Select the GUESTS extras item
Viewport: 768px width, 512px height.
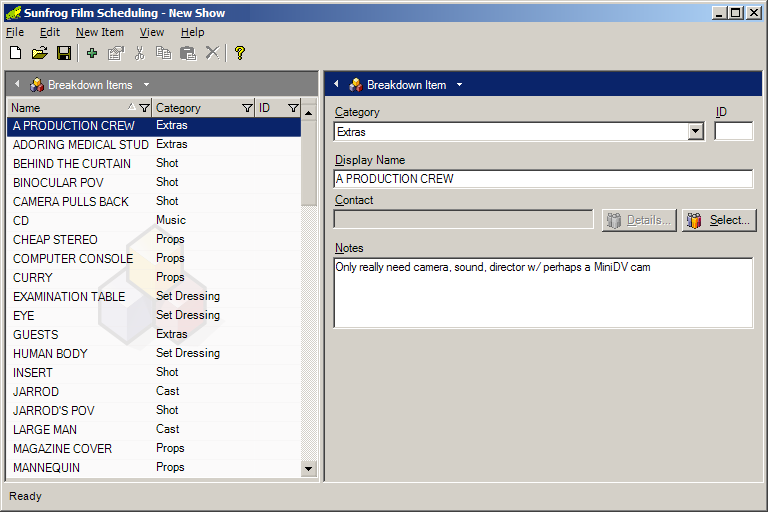pos(154,335)
